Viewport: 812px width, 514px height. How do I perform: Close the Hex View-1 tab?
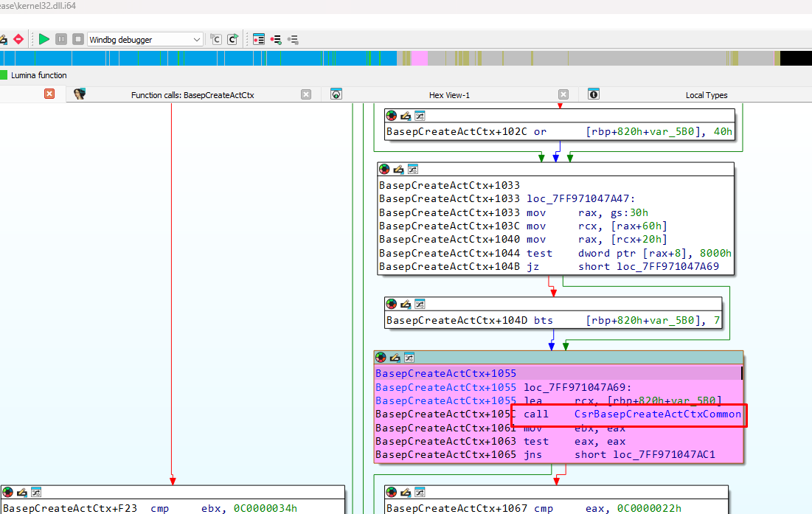coord(563,94)
